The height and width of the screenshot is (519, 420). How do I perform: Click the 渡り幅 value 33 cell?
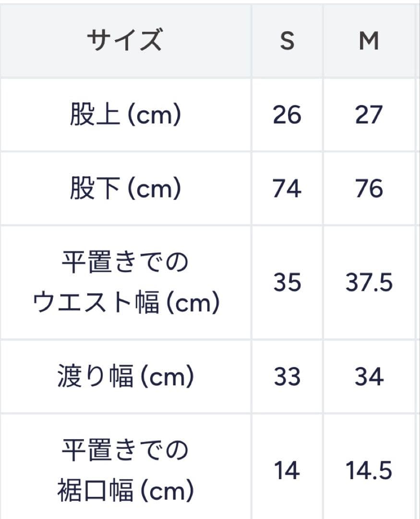click(x=287, y=377)
